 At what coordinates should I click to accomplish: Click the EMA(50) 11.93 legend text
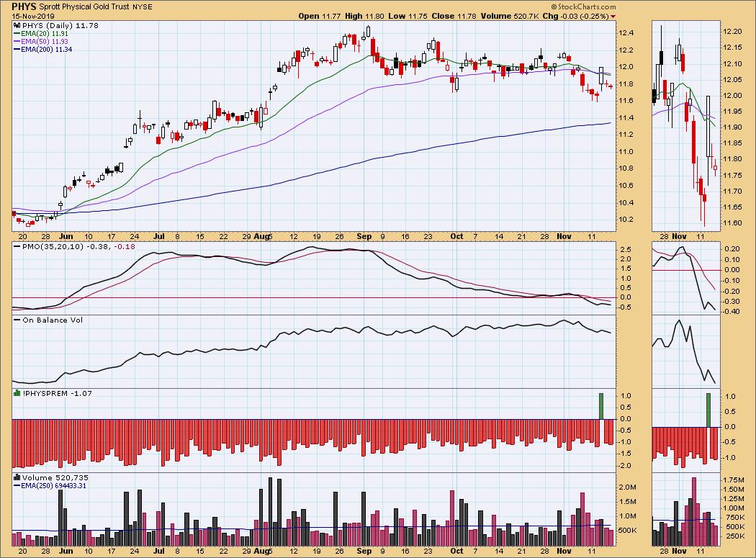point(45,42)
